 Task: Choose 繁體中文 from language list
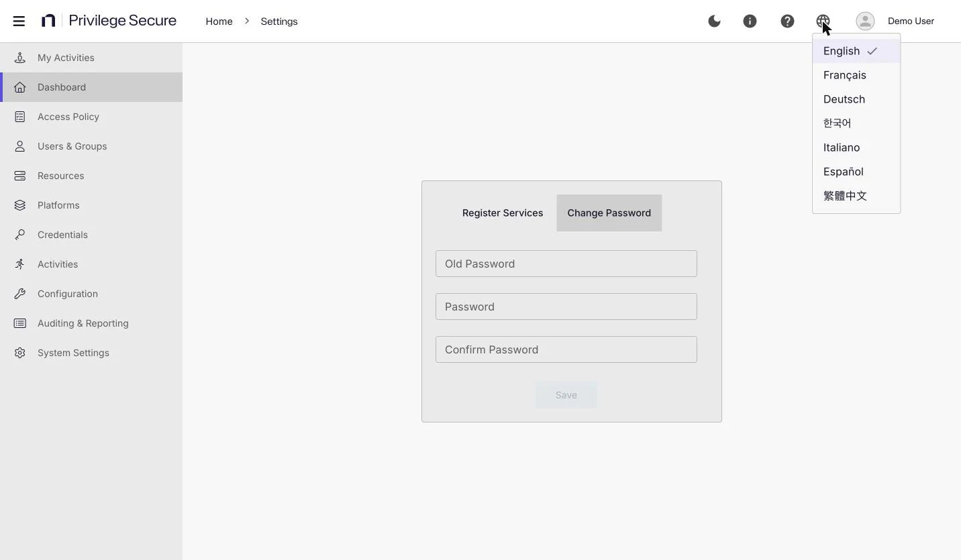click(x=856, y=196)
